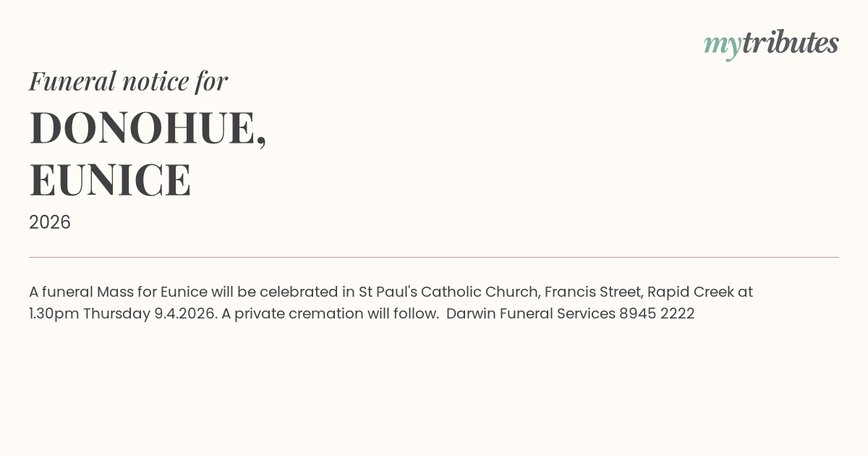Click the mytributes logo
The image size is (868, 456).
pos(771,43)
